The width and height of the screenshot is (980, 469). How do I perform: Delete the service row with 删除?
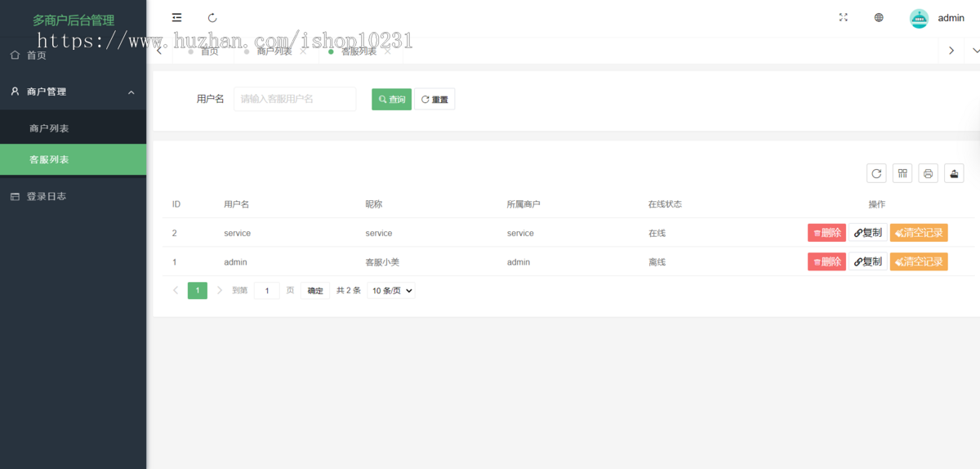(827, 233)
